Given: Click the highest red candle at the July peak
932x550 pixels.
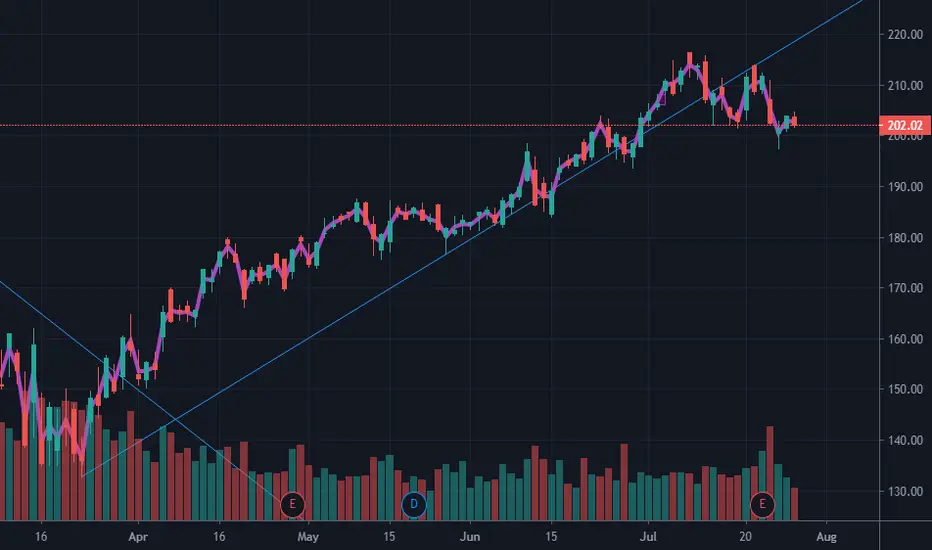Looking at the screenshot, I should [x=689, y=59].
